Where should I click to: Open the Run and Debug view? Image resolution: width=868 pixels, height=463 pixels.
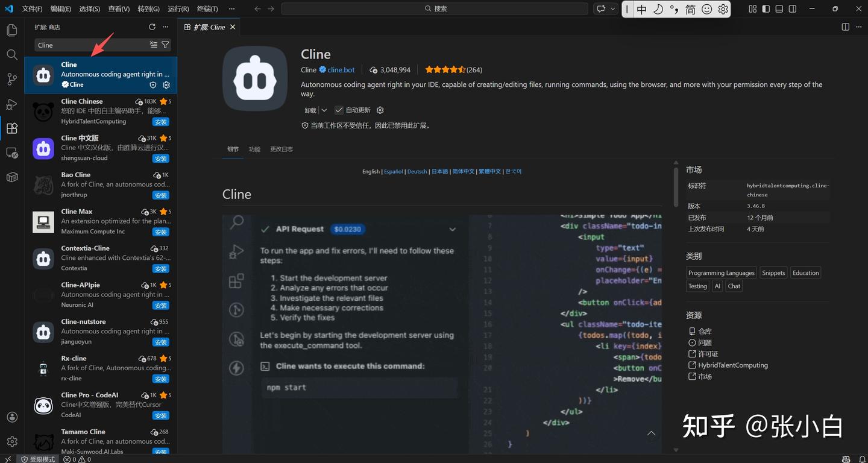click(12, 104)
